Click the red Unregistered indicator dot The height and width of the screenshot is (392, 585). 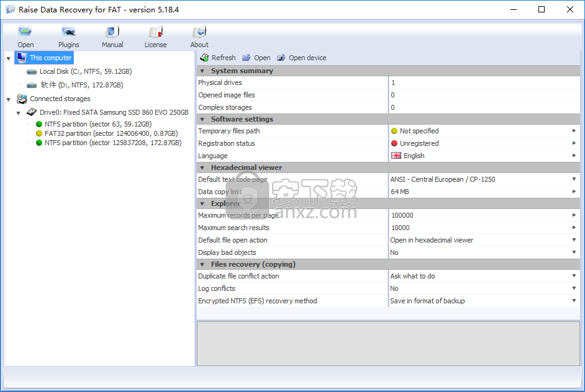pyautogui.click(x=394, y=143)
